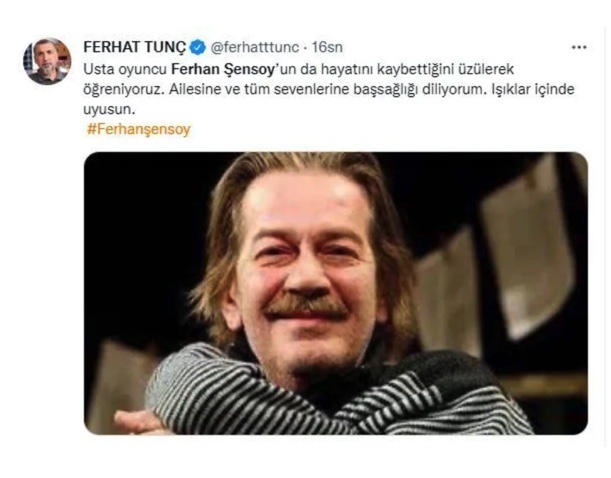Image resolution: width=611 pixels, height=478 pixels.
Task: Click the 16sn tweet timestamp
Action: [325, 46]
